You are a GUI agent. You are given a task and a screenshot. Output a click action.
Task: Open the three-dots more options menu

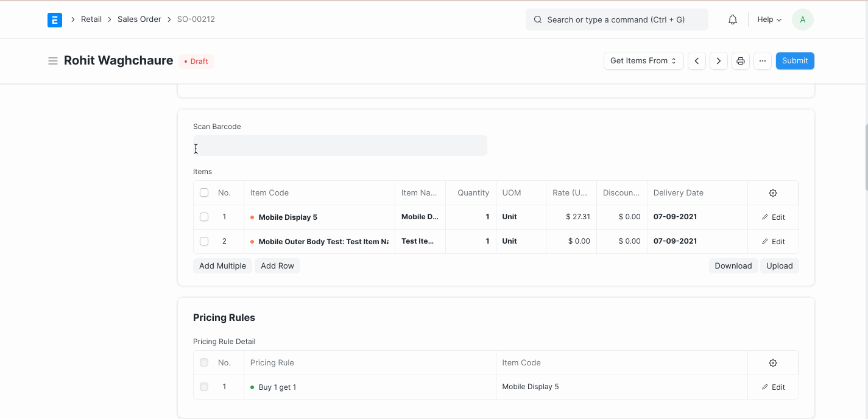point(763,61)
